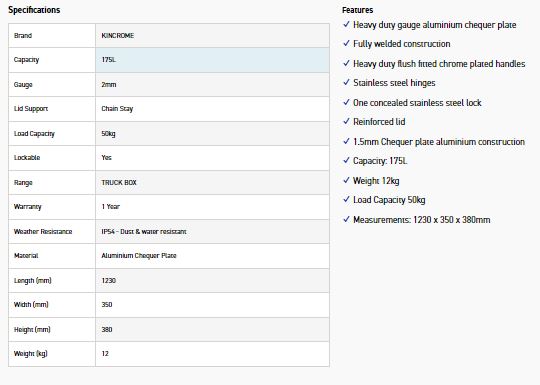The width and height of the screenshot is (540, 385).
Task: Select the TRUCK BOX range value
Action: pos(119,183)
